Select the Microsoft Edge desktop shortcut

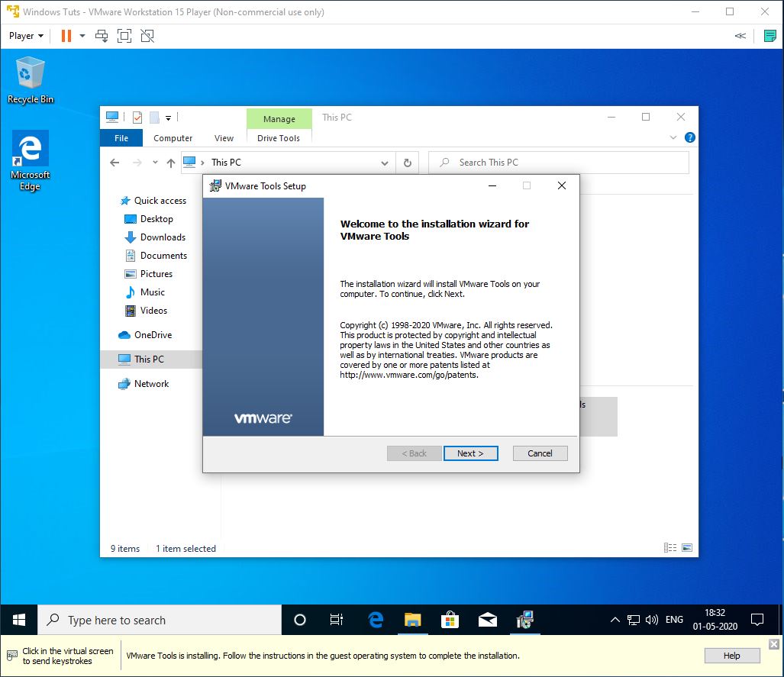point(30,161)
